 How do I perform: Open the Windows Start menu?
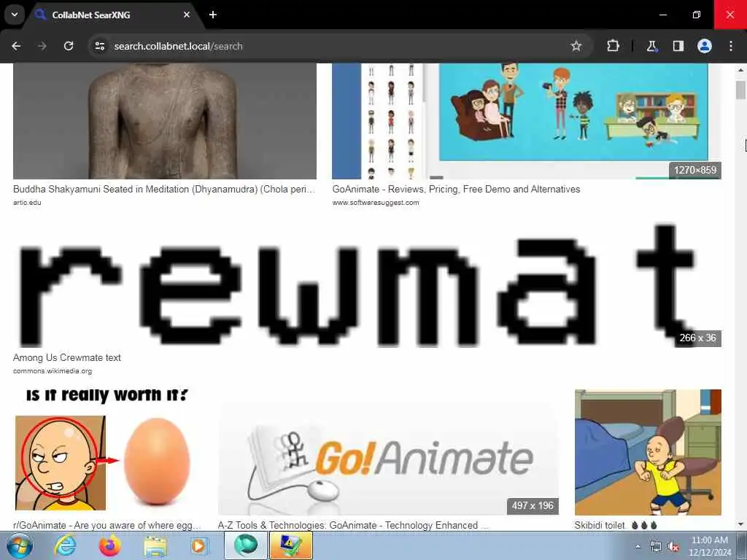pos(20,545)
